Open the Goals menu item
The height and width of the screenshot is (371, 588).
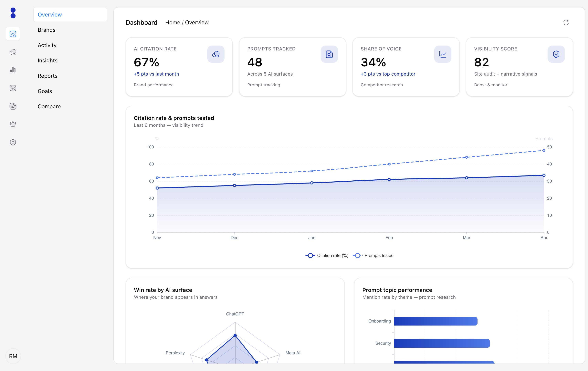tap(70, 91)
